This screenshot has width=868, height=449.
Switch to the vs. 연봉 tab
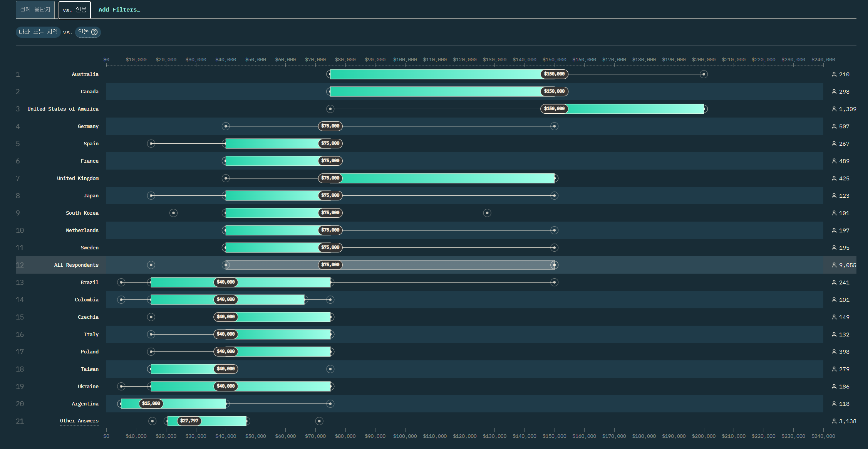tap(75, 10)
